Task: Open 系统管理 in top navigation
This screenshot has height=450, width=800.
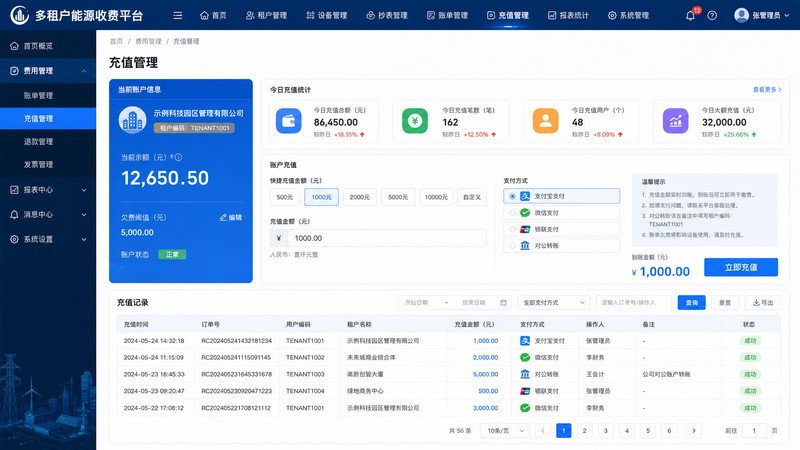Action: 628,15
